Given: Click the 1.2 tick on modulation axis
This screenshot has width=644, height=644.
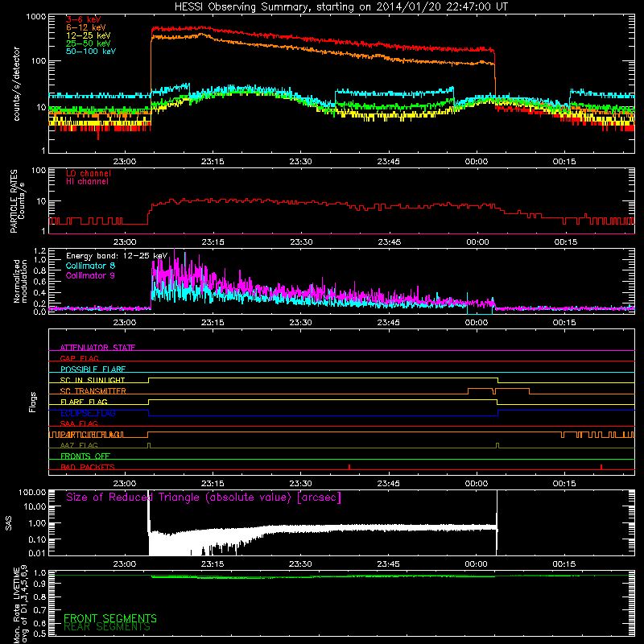Looking at the screenshot, I should (40, 251).
